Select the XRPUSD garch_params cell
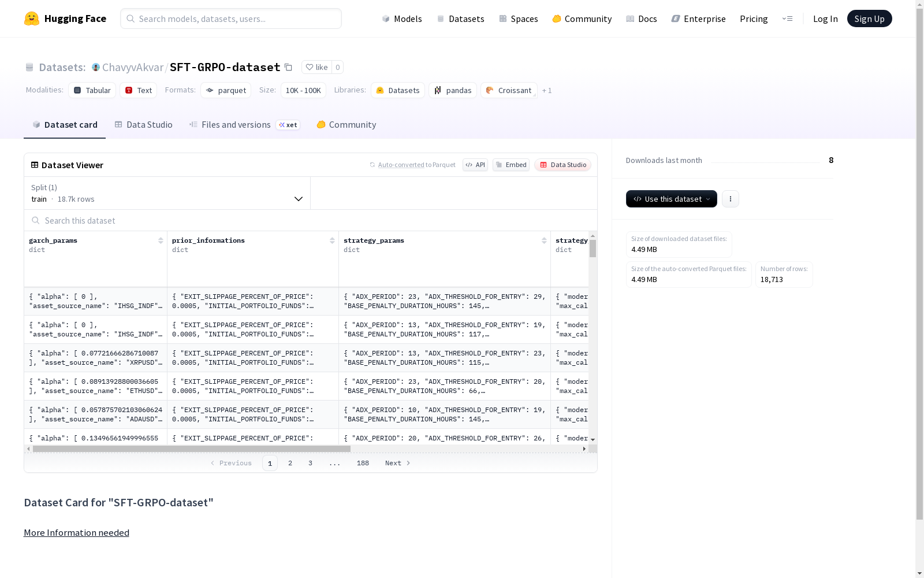This screenshot has width=924, height=578. click(96, 358)
